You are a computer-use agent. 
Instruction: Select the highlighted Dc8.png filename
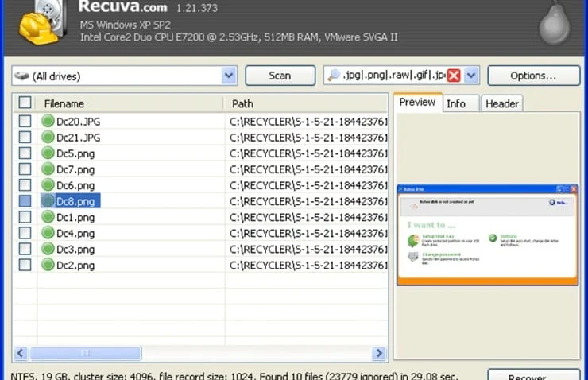(78, 201)
